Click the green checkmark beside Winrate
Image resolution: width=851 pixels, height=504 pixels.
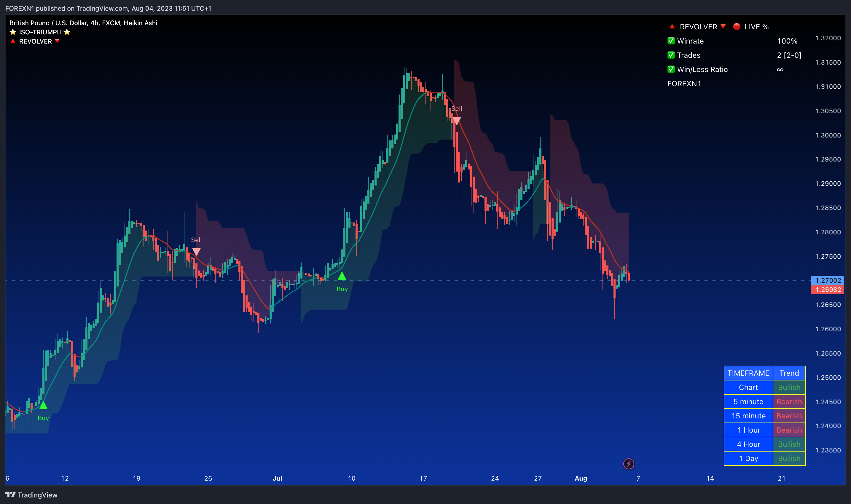click(671, 41)
